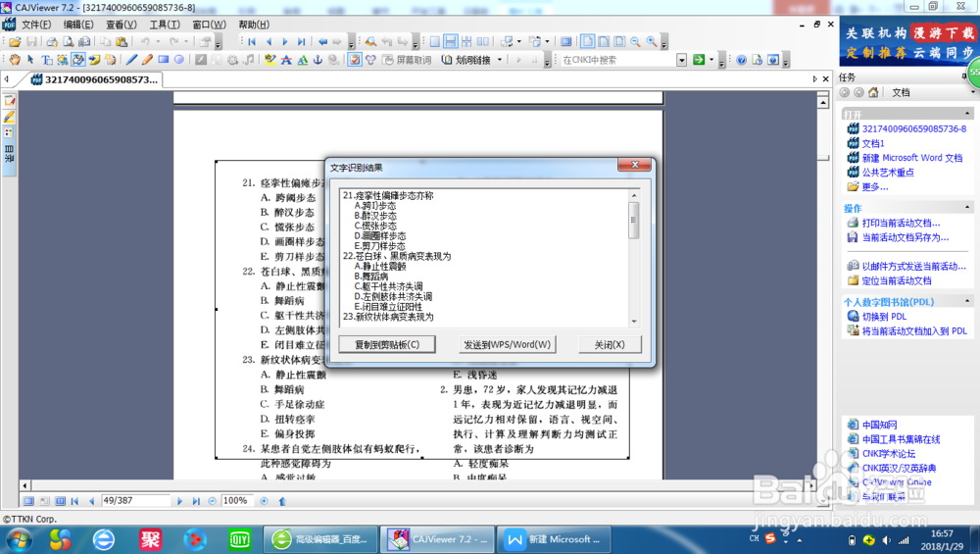Click the page number field 49/387
Viewport: 980px width, 554px height.
click(x=135, y=501)
